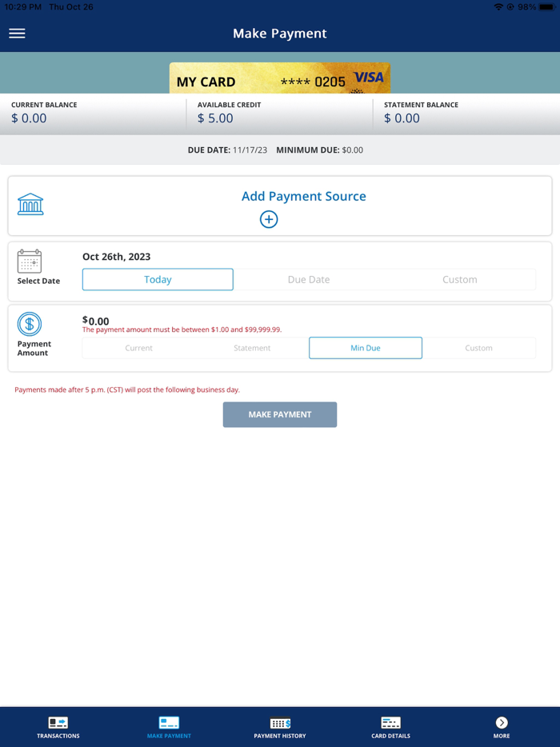The width and height of the screenshot is (560, 747).
Task: Select Today as payment date
Action: tap(158, 280)
